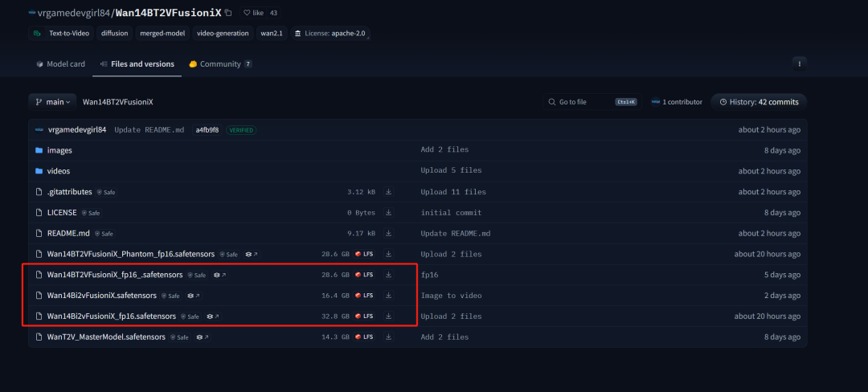Viewport: 868px width, 392px height.
Task: Open WanT2V_MasterModel.safetensors file
Action: pyautogui.click(x=106, y=337)
